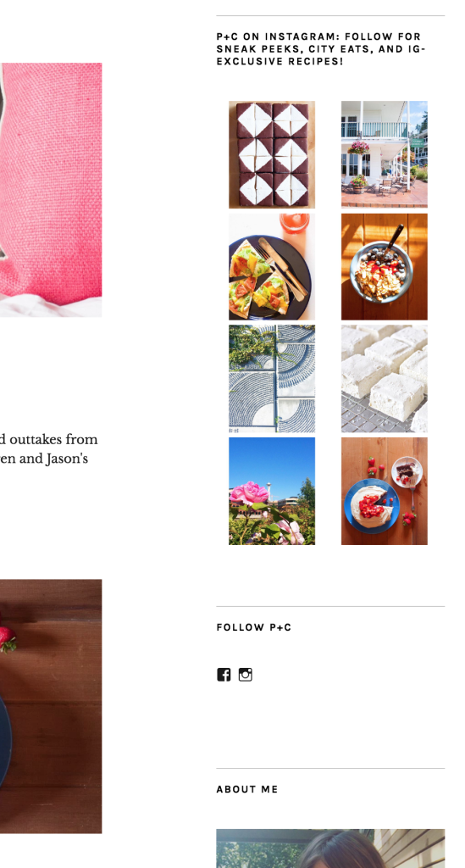Open the white marshmallow squares Instagram photo
Viewport: 465px width, 868px height.
pyautogui.click(x=385, y=379)
